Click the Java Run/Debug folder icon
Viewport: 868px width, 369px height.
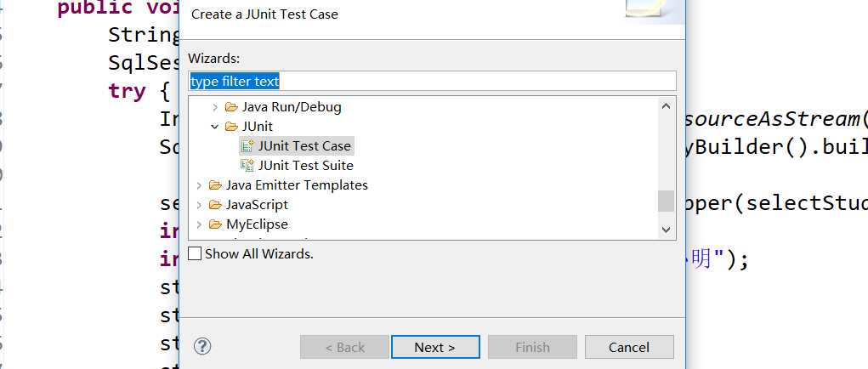[231, 107]
